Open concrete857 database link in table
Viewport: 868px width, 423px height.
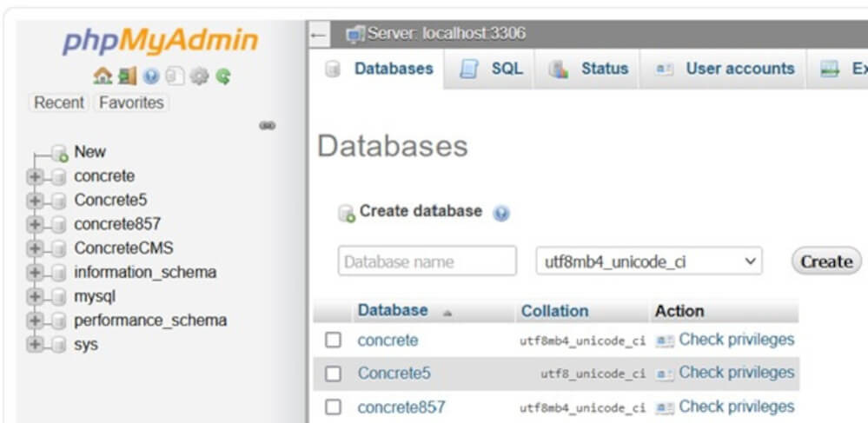pyautogui.click(x=401, y=408)
